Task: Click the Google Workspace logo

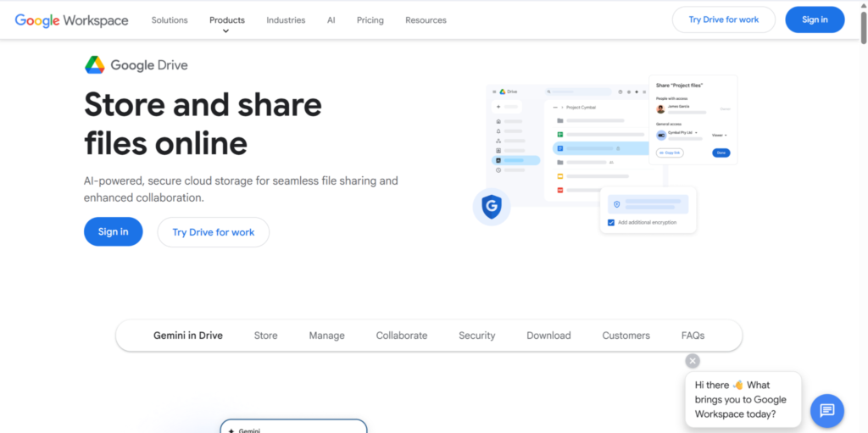Action: click(71, 20)
